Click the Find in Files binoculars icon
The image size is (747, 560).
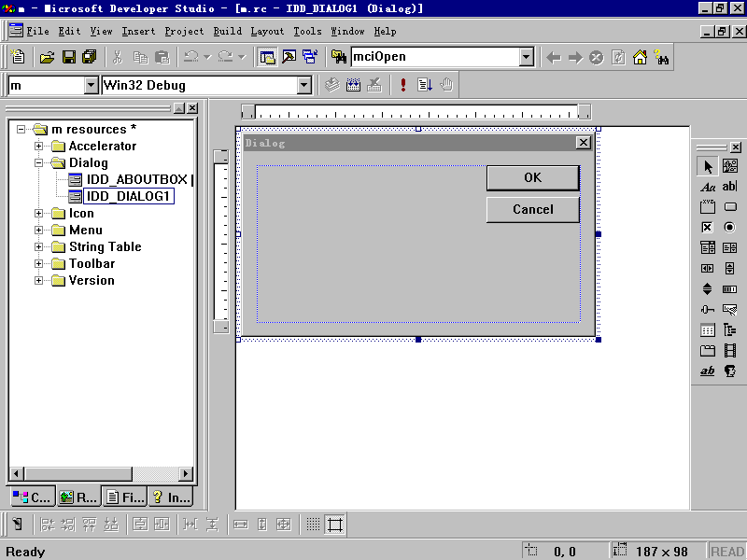coord(339,57)
